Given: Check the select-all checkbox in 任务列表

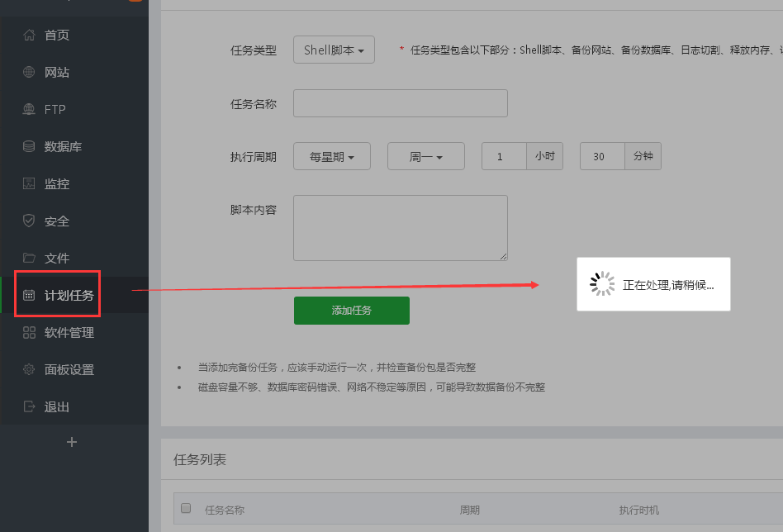Looking at the screenshot, I should (x=185, y=509).
